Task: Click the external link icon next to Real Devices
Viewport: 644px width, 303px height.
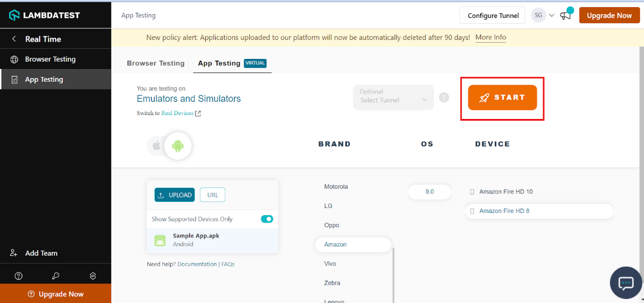Action: pos(198,113)
